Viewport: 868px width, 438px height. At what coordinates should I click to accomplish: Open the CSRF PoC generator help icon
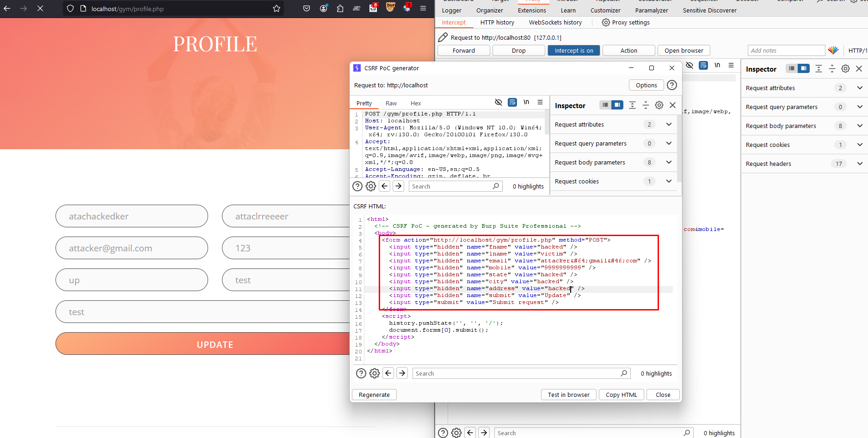[672, 85]
